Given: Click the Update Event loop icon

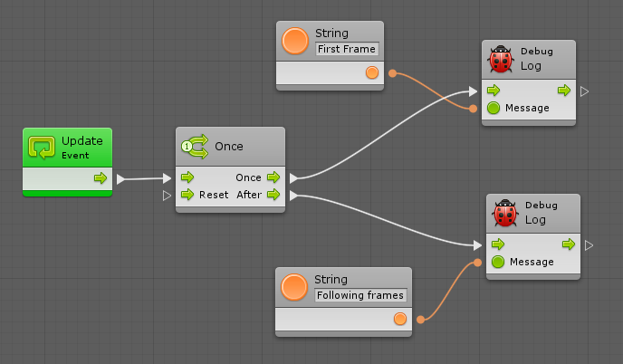Looking at the screenshot, I should pyautogui.click(x=42, y=147).
